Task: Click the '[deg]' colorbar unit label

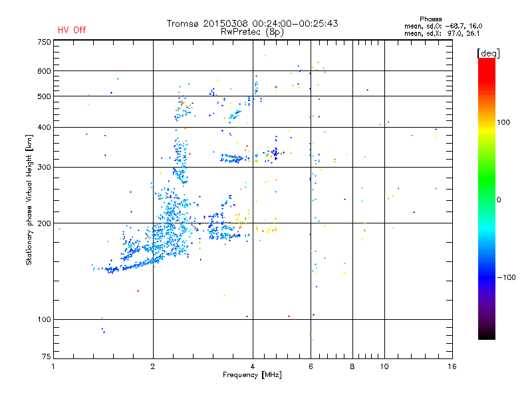Action: (488, 53)
